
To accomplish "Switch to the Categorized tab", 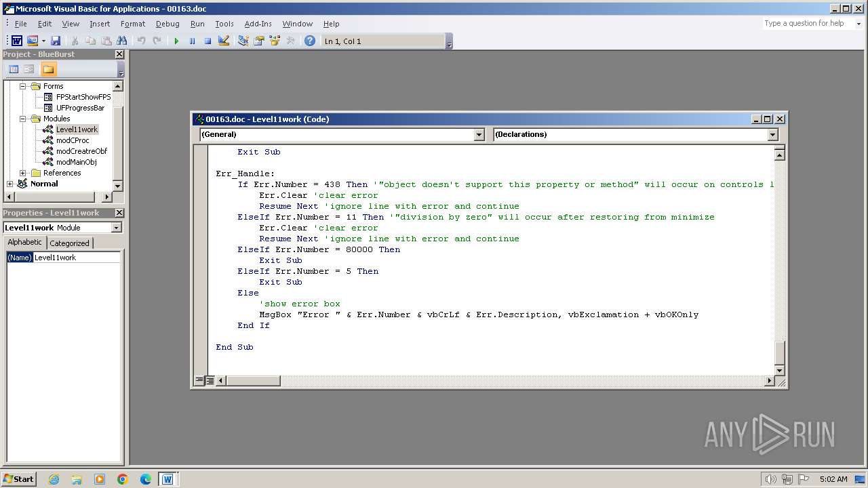I will point(69,243).
